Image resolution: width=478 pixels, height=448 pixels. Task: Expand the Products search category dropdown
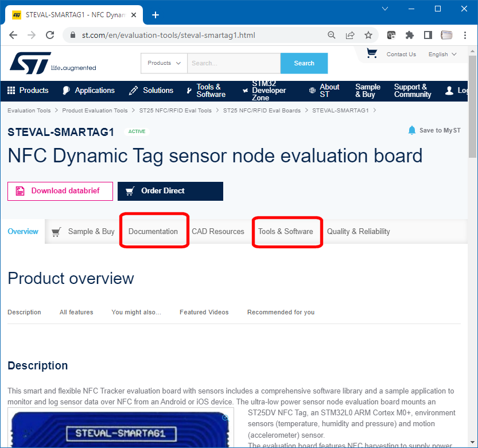[x=164, y=63]
